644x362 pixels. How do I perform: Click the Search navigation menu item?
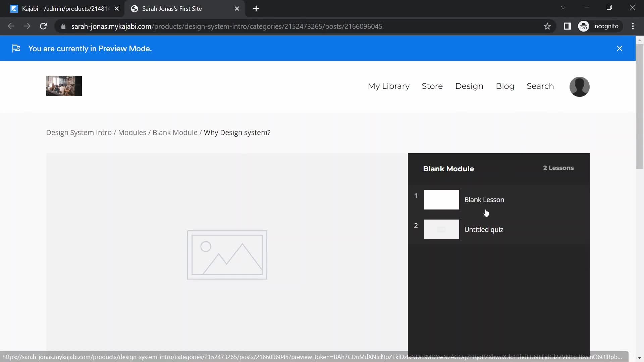540,86
